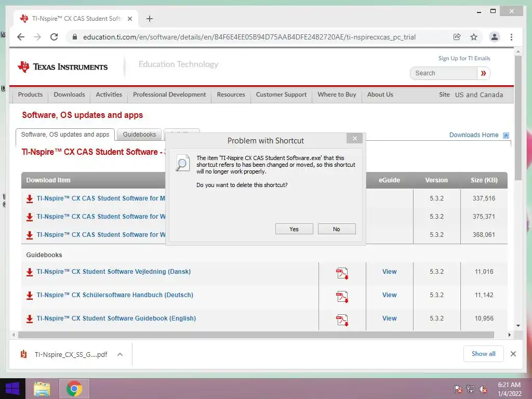Click the Downloads Home house icon
Screen dimensions: 532x399
click(x=506, y=136)
